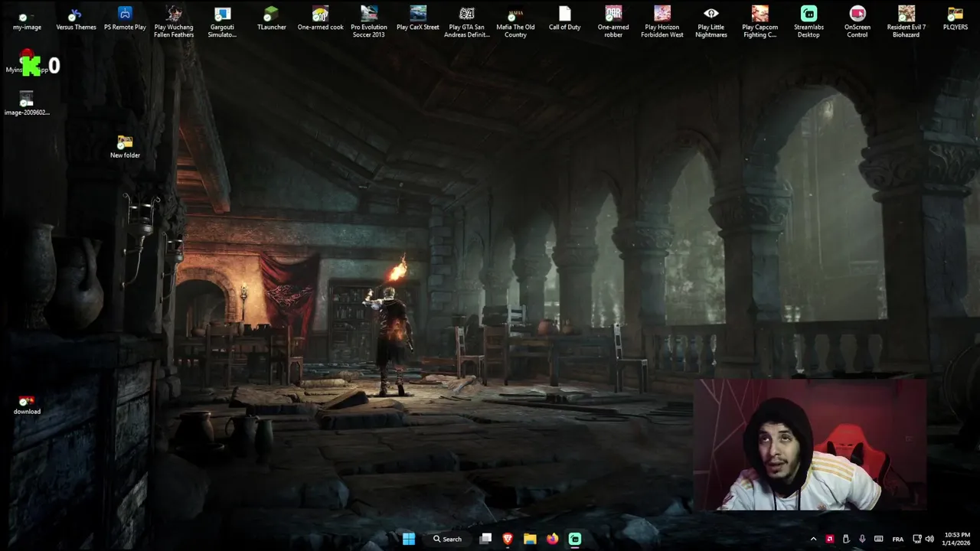Select Play Little Nightmares shortcut
The image size is (980, 551).
pyautogui.click(x=711, y=23)
